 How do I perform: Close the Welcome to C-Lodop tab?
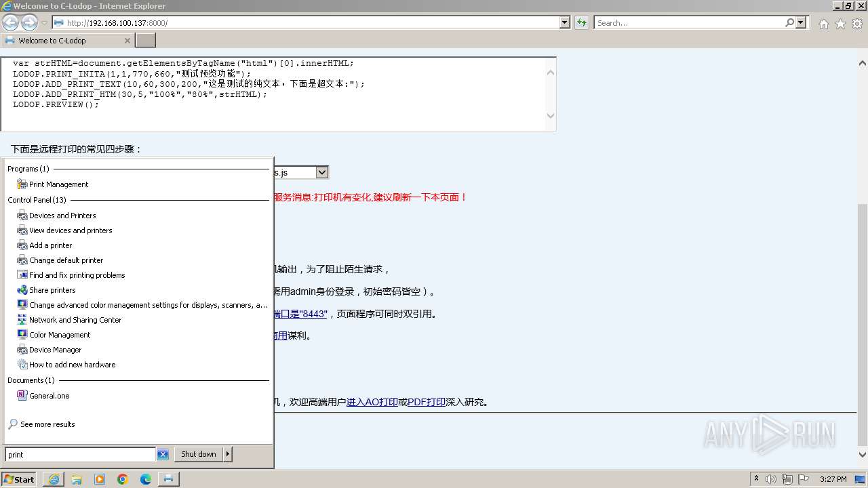coord(127,41)
